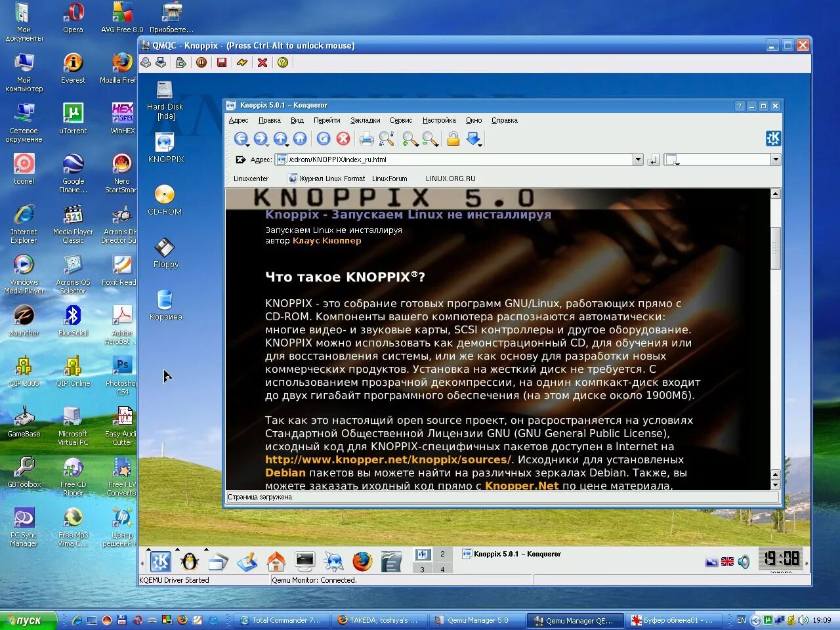Image resolution: width=840 pixels, height=630 pixels.
Task: Open the Правка menu
Action: 269,120
